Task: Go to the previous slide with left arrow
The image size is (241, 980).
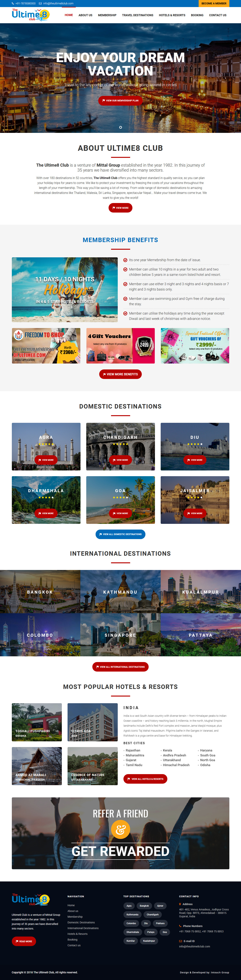Action: coord(16,78)
